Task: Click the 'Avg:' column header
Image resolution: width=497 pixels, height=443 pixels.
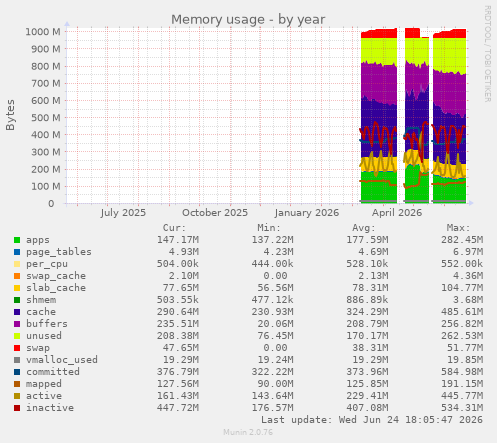Action: tap(364, 228)
